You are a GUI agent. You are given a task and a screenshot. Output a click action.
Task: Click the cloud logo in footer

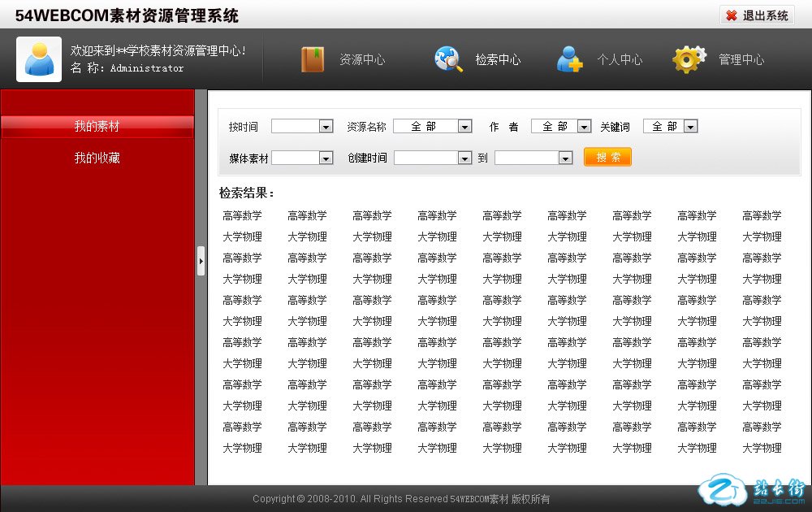[x=722, y=488]
